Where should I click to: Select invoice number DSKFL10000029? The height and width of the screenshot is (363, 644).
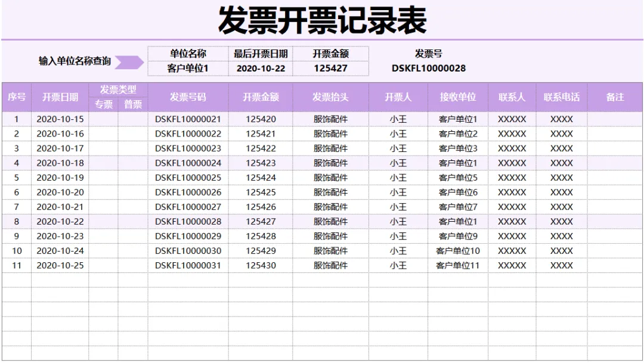pos(188,236)
